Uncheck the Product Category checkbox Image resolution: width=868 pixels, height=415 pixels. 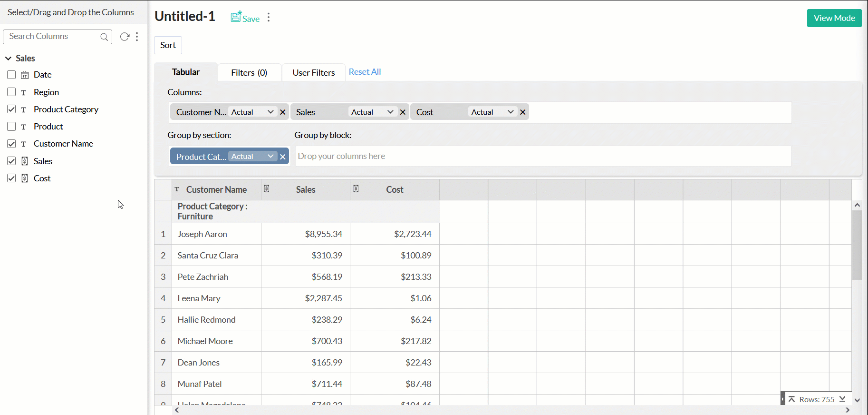point(11,109)
